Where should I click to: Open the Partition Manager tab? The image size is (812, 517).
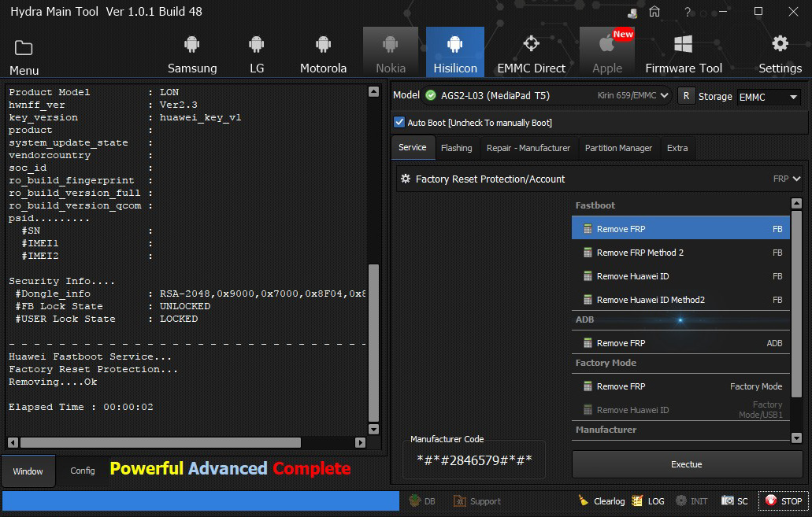(617, 148)
